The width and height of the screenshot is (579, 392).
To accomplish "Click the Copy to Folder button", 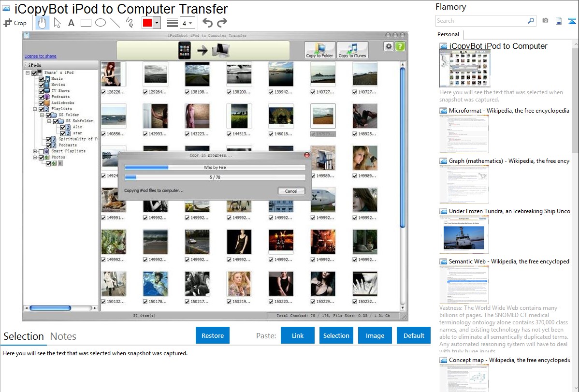I will point(320,50).
